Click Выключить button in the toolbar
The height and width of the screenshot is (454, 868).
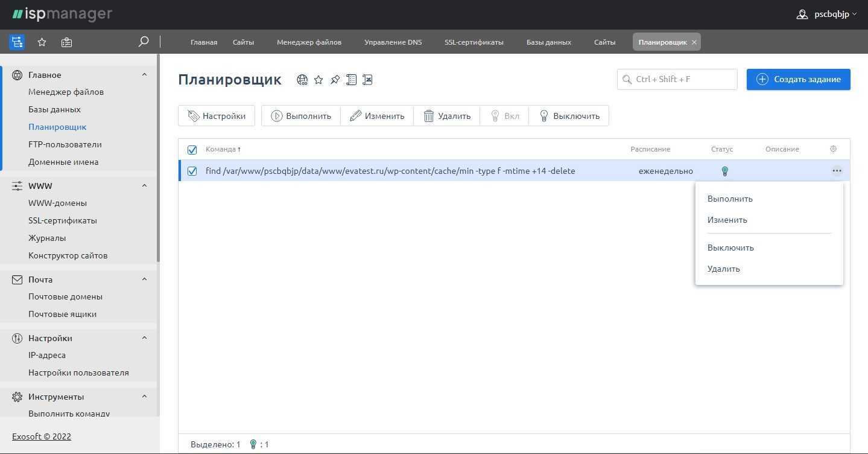pos(569,116)
